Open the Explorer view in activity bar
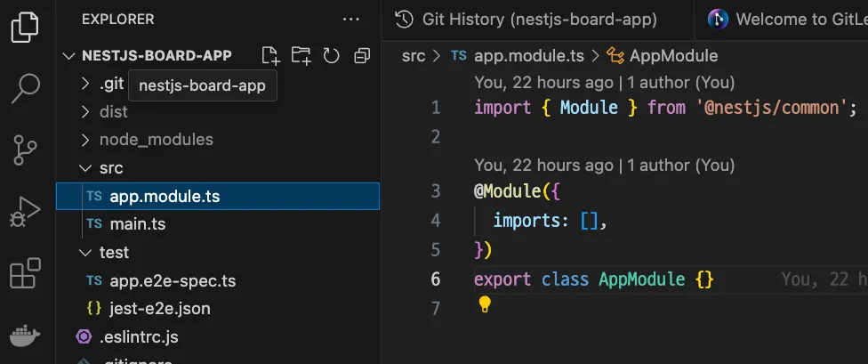 pyautogui.click(x=25, y=27)
